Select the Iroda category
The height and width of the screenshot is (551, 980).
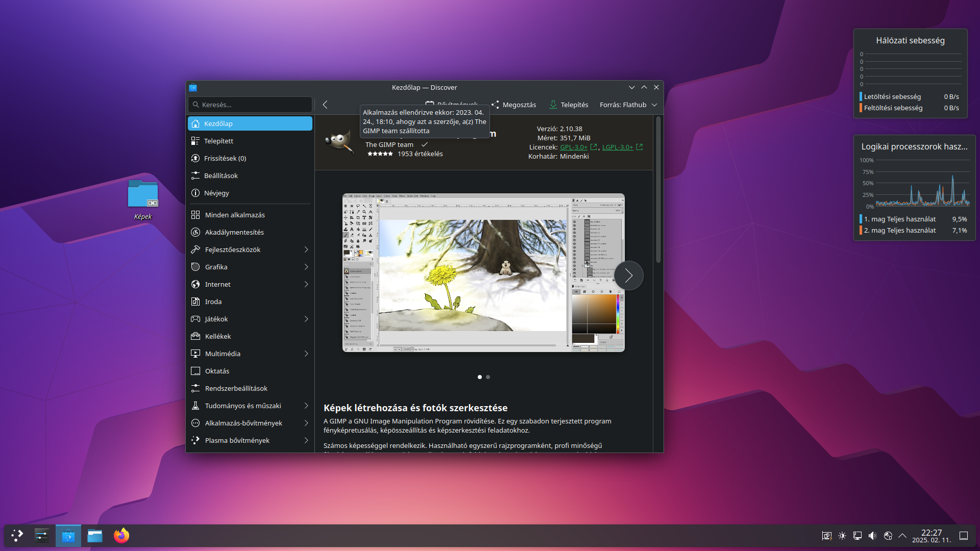click(250, 302)
